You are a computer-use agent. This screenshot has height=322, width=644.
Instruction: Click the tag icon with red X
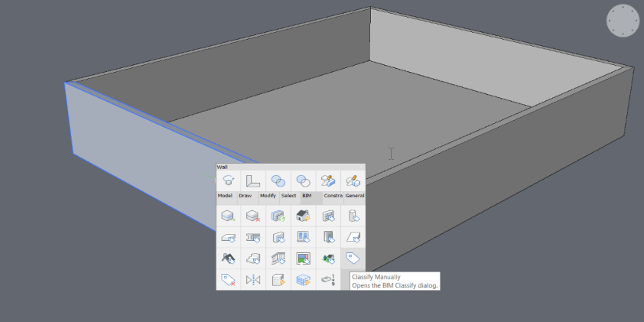point(228,279)
